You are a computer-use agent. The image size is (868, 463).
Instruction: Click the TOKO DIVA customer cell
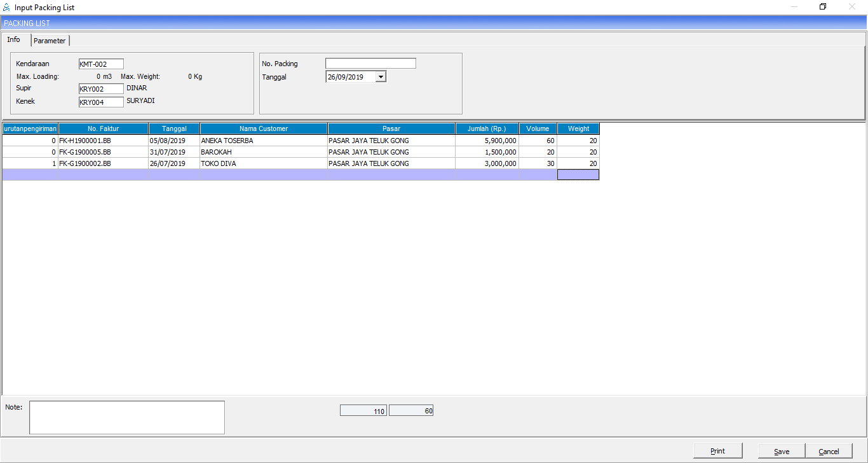pos(264,163)
